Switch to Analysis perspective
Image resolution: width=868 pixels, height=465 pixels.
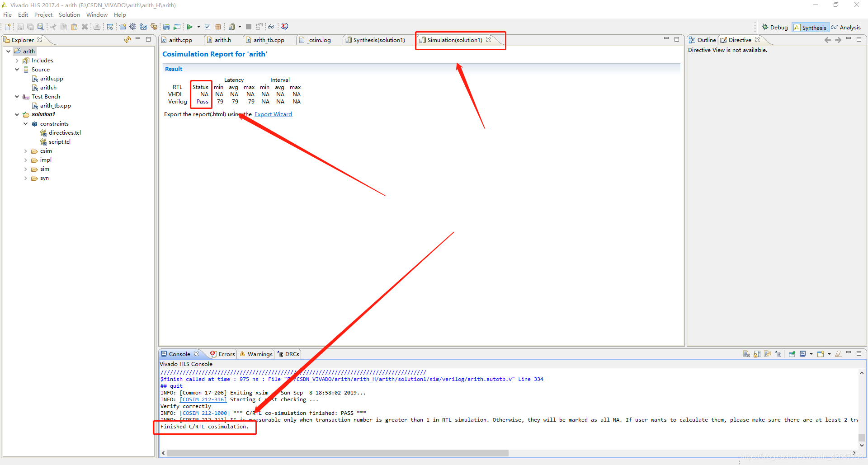[846, 28]
